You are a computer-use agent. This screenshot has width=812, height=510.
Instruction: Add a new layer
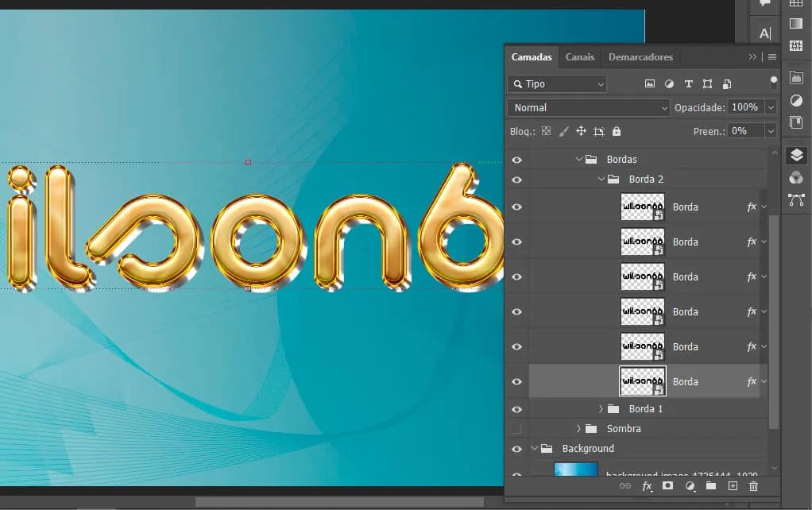pyautogui.click(x=732, y=485)
